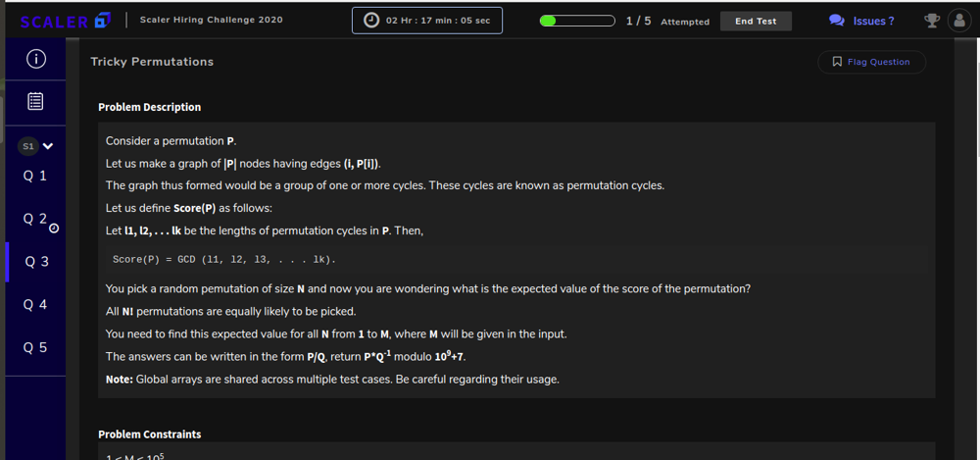Click the attempted clock marker on Q 2

tap(54, 228)
